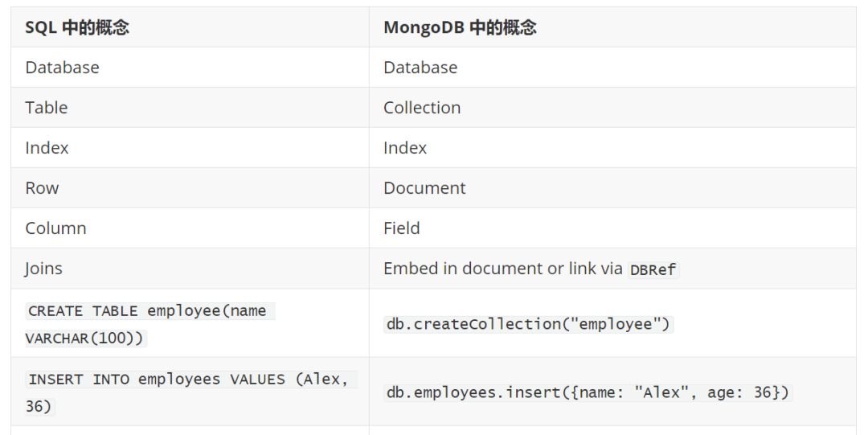Click the "VARCHAR(100))" code line
This screenshot has height=435, width=868.
(x=85, y=339)
